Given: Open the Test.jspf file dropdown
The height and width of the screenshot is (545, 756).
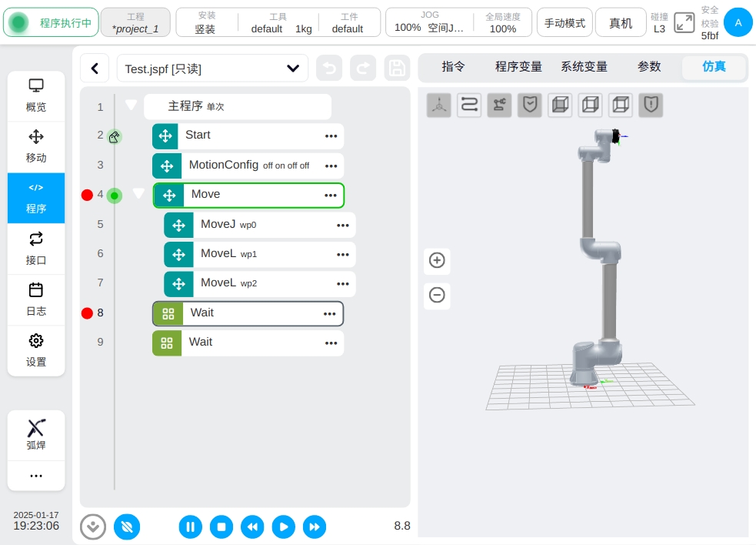Looking at the screenshot, I should point(292,69).
